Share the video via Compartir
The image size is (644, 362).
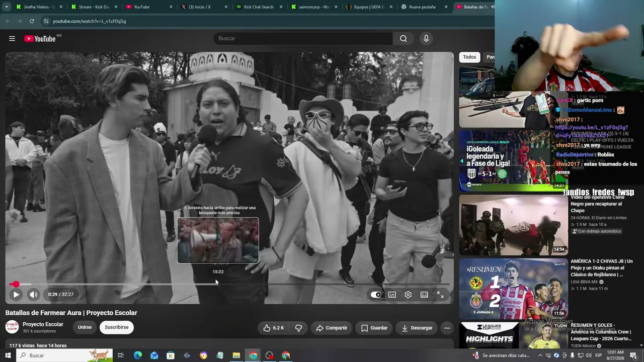[332, 328]
